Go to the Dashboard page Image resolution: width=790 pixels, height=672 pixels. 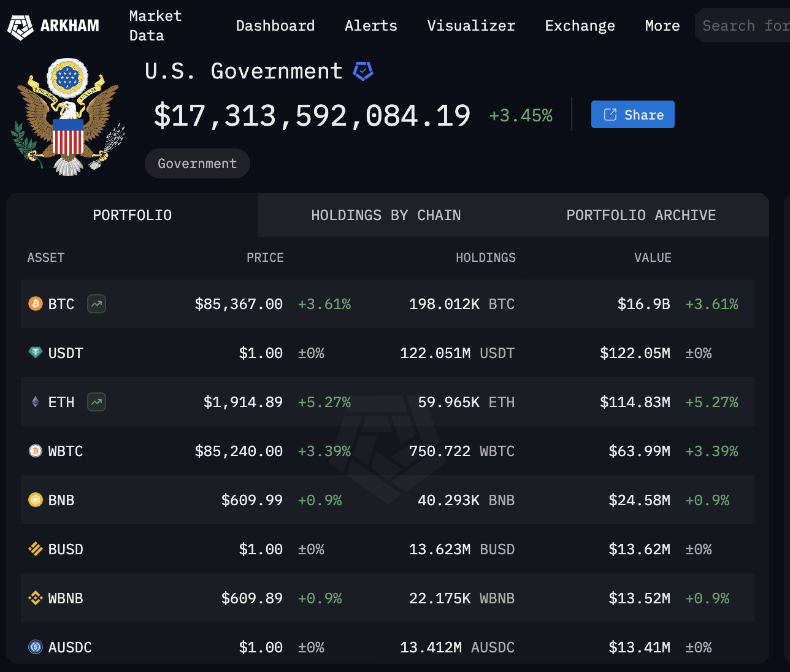pyautogui.click(x=275, y=26)
